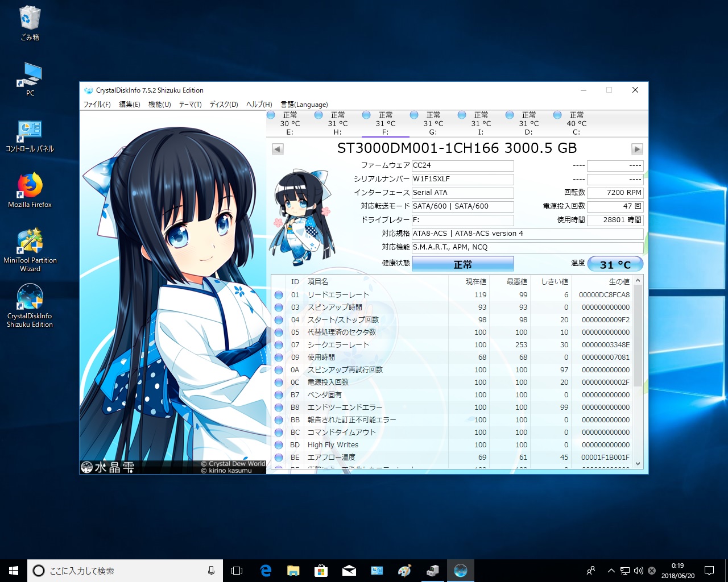
Task: Open the 編集(E) menu
Action: tap(130, 105)
